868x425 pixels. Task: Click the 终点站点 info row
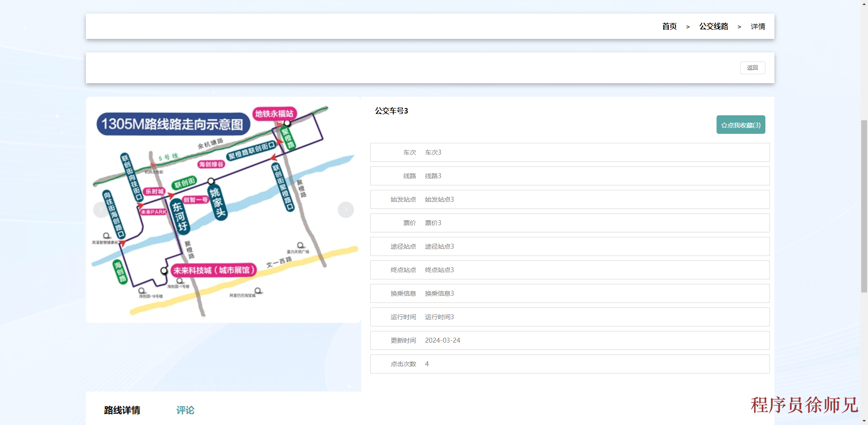click(570, 270)
